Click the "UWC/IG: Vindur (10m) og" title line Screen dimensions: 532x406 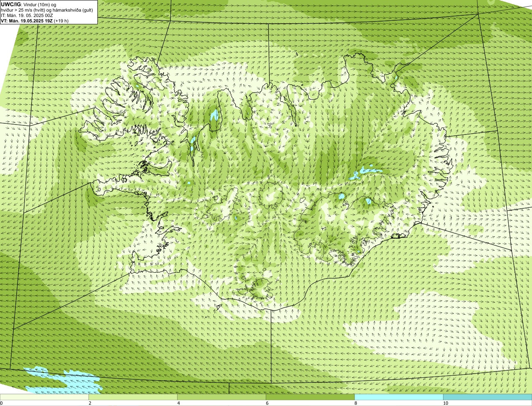click(x=29, y=4)
